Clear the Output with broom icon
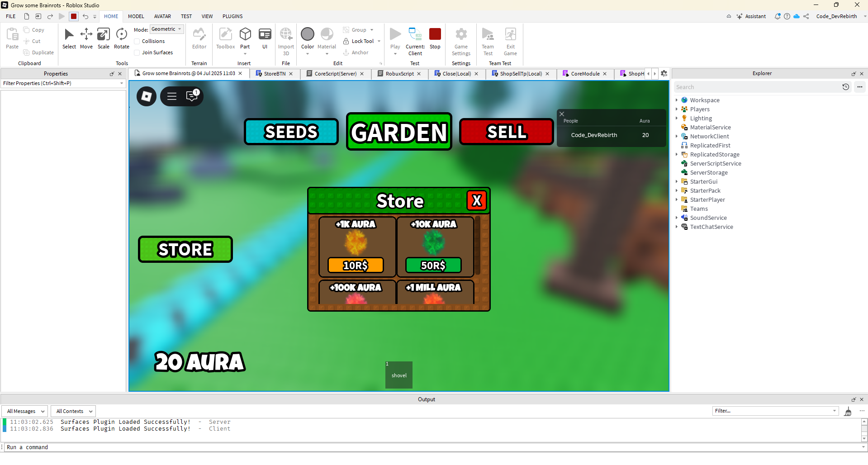 pos(848,412)
